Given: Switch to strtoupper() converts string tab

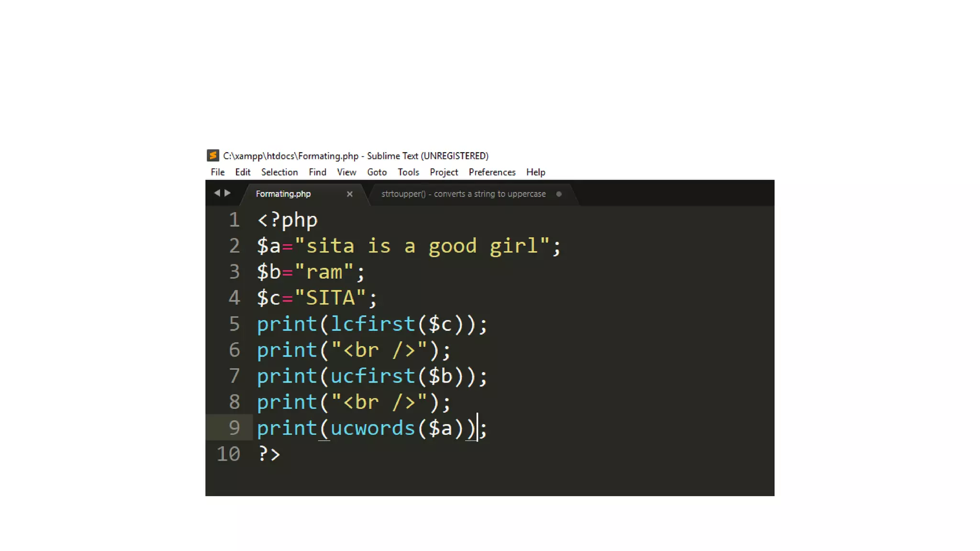Looking at the screenshot, I should 463,194.
